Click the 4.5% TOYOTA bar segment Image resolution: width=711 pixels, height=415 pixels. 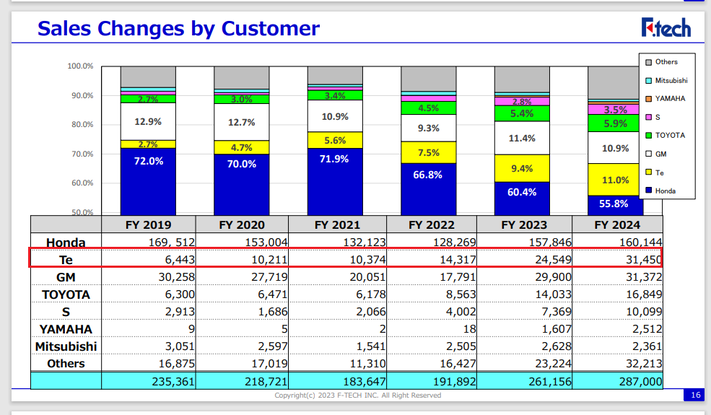429,108
